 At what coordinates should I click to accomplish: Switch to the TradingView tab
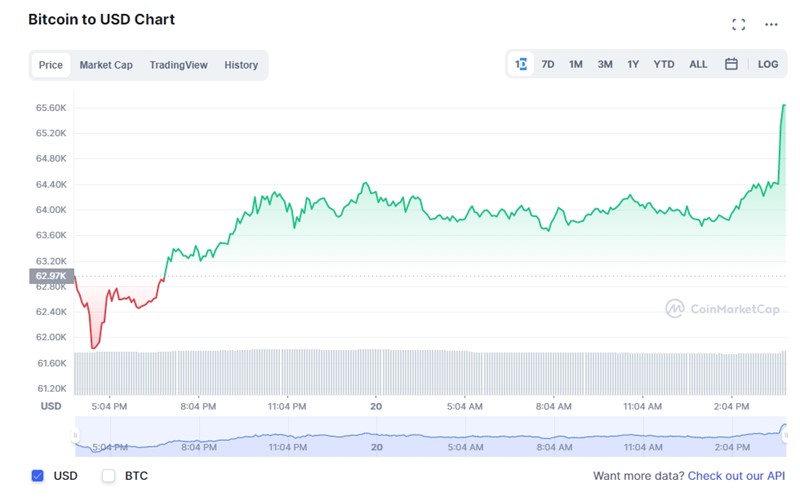178,65
